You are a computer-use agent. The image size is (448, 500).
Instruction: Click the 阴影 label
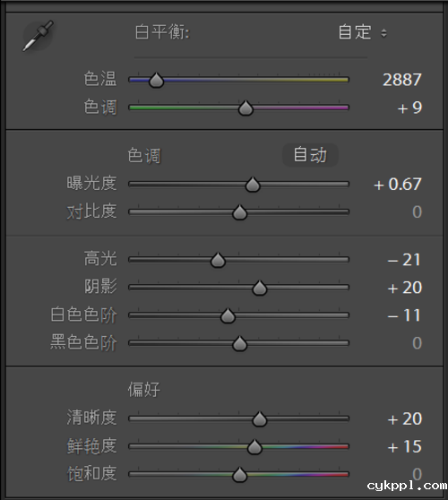(x=100, y=287)
